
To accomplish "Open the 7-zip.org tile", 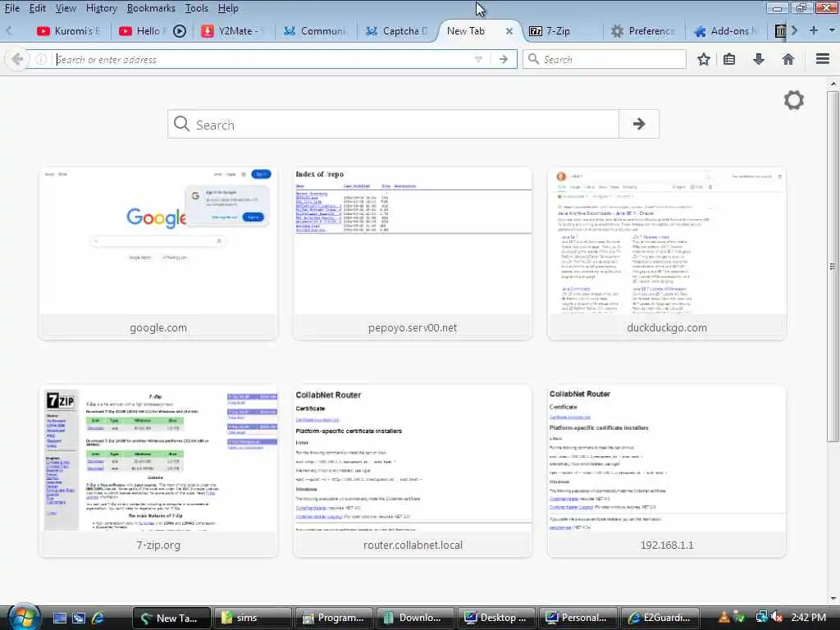I will [158, 471].
